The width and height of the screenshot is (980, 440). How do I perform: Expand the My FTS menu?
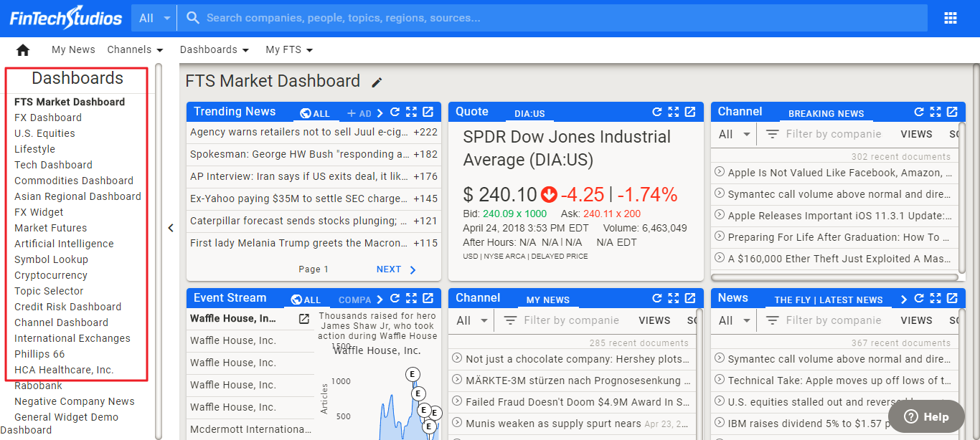(x=289, y=50)
